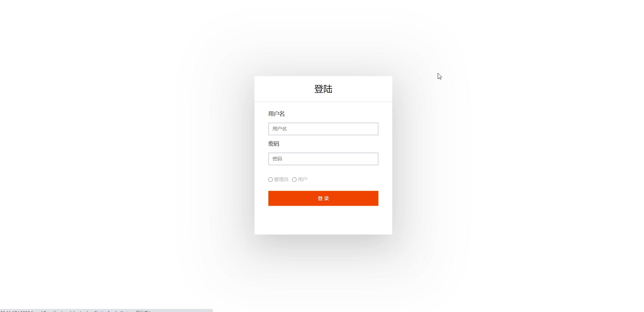644x312 pixels.
Task: Click the divider line under 登陆 header
Action: click(x=323, y=102)
